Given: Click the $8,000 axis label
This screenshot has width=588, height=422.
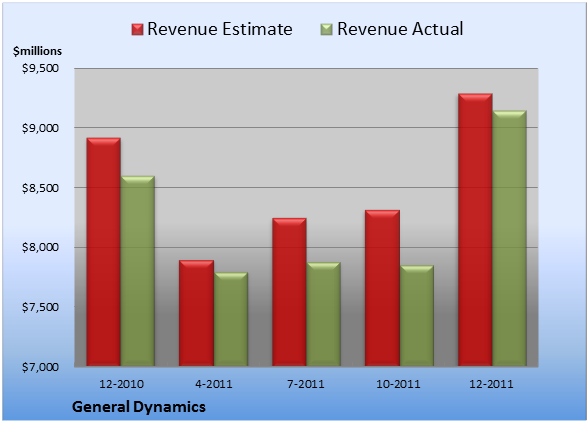Looking at the screenshot, I should pos(40,247).
